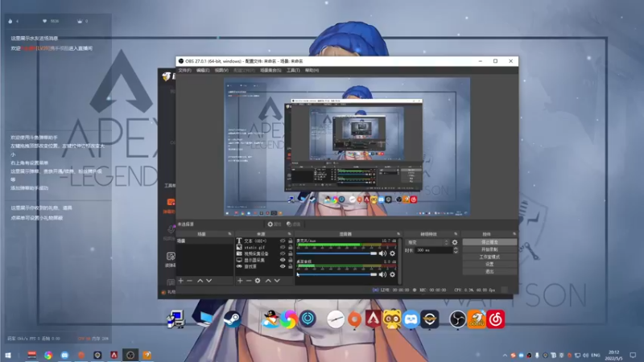Toggle lock on the 游戏源 source
The width and height of the screenshot is (644, 362).
[291, 266]
